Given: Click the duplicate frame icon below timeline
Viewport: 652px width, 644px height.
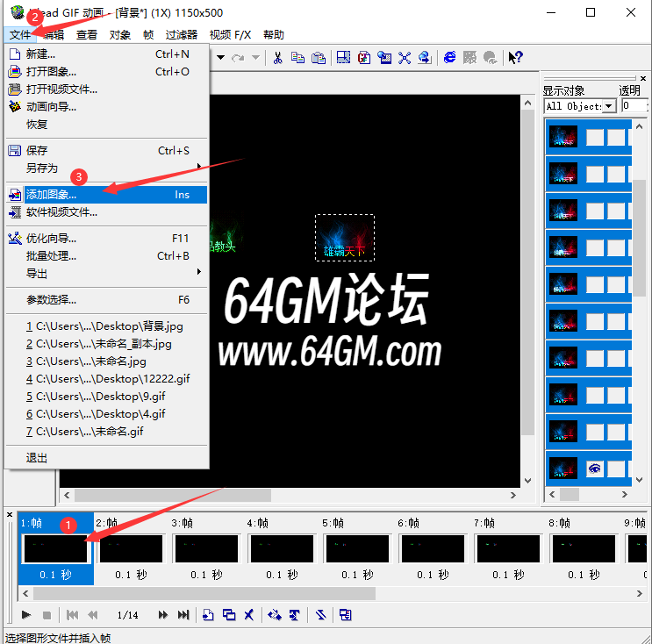Looking at the screenshot, I should click(229, 614).
